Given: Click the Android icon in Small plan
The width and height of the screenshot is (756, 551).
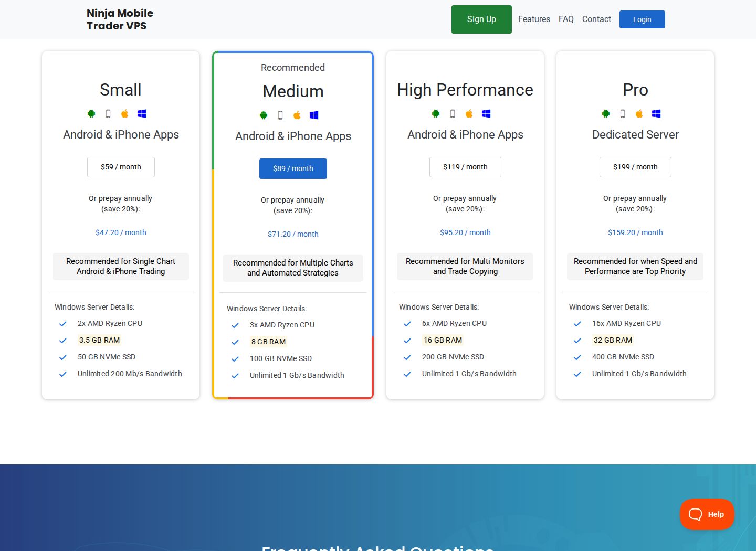Looking at the screenshot, I should pos(91,113).
